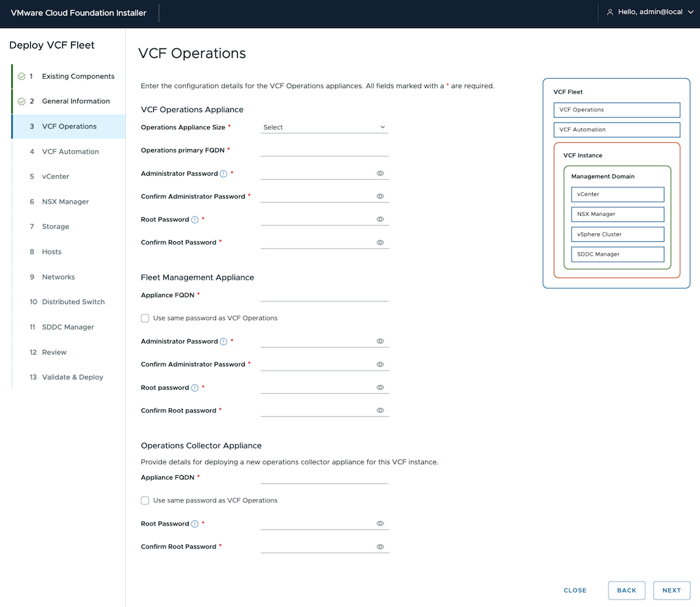Check Use same password under Fleet Management Appliance
This screenshot has width=700, height=607.
pos(145,319)
